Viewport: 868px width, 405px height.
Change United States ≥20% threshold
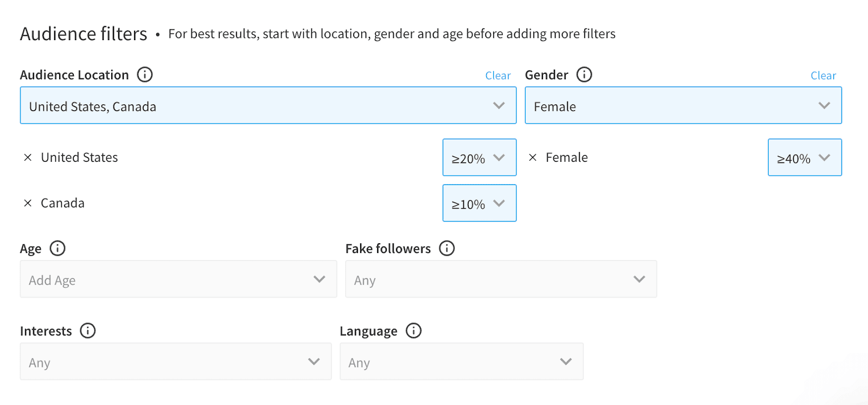[479, 157]
